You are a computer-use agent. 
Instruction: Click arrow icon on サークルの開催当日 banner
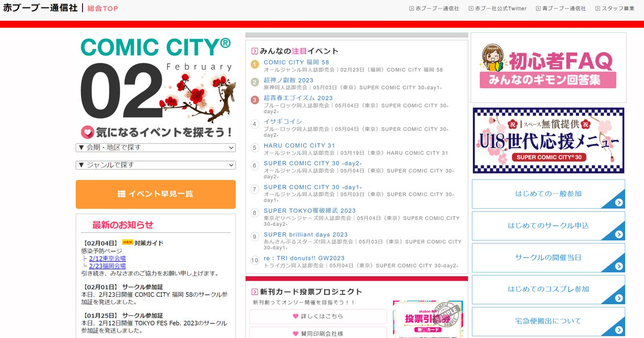pos(619,266)
